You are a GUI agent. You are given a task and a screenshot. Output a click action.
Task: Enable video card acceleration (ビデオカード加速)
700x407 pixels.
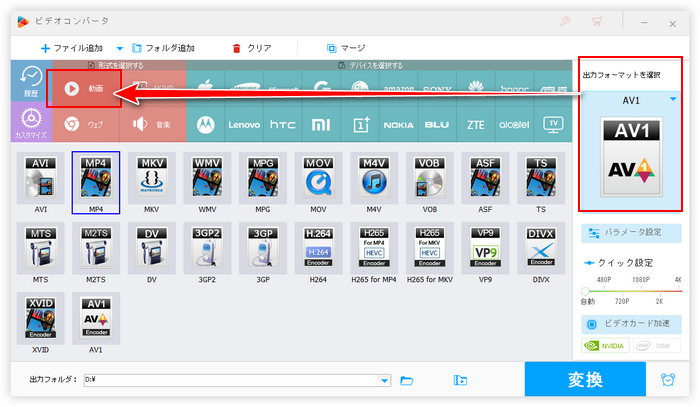(632, 325)
